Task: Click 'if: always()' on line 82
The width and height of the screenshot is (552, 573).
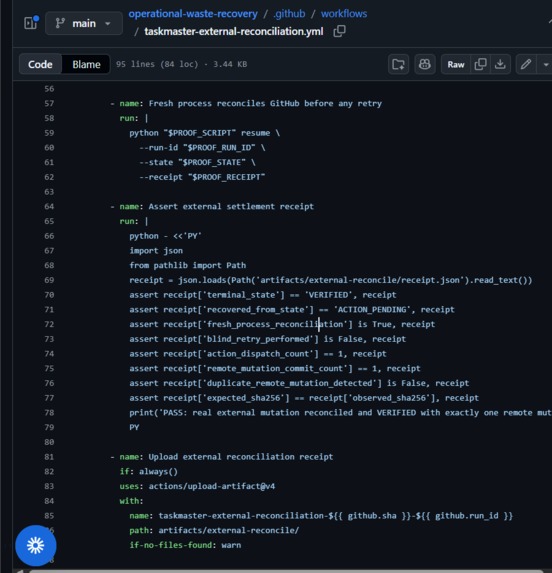Action: (x=149, y=471)
